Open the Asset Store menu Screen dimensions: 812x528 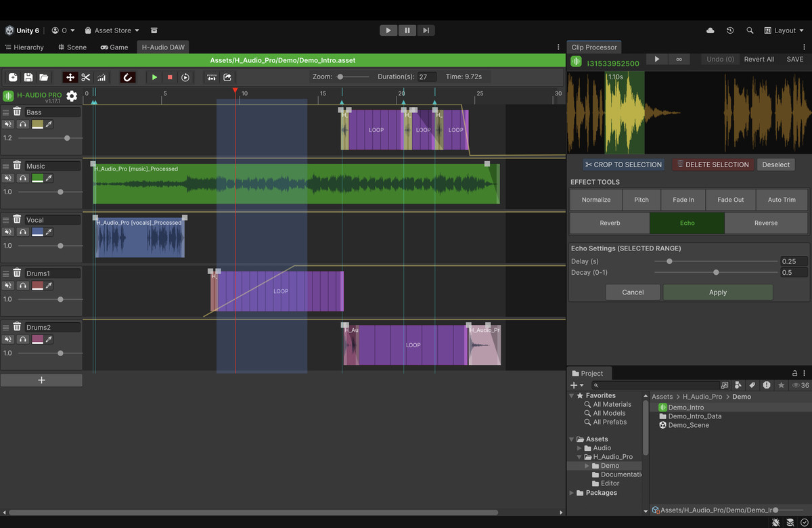tap(111, 30)
